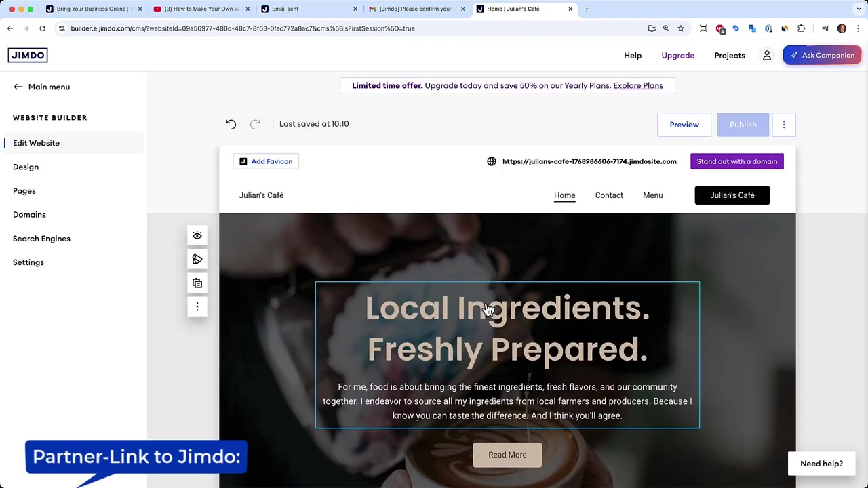Open the more options menu beside Publish
This screenshot has width=868, height=488.
784,125
